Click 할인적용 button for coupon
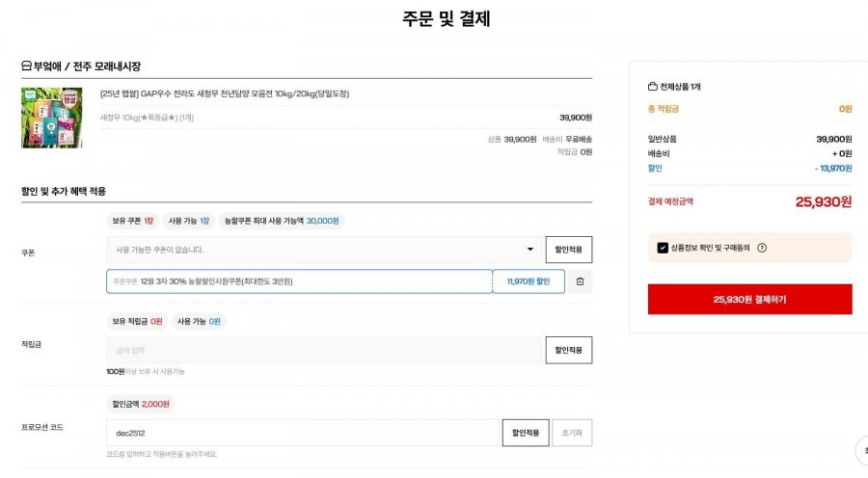The image size is (868, 478). click(x=568, y=250)
